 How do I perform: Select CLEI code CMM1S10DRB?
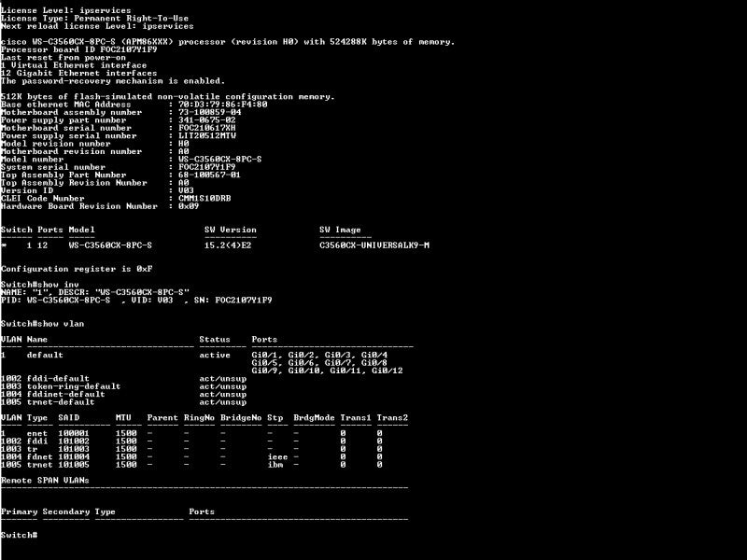204,199
